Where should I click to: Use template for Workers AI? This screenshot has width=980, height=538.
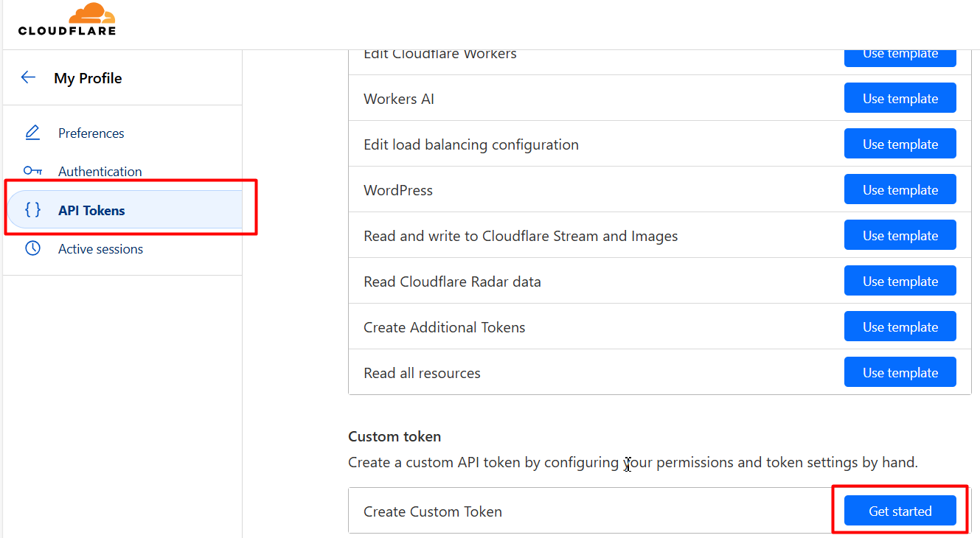click(900, 98)
